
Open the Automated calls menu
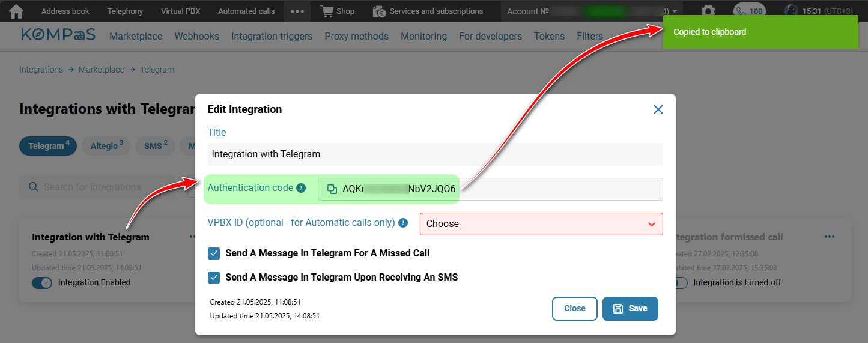[x=246, y=11]
